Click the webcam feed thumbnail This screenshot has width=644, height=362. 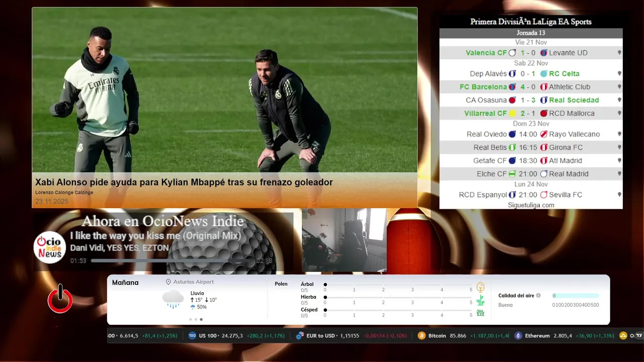coord(344,240)
